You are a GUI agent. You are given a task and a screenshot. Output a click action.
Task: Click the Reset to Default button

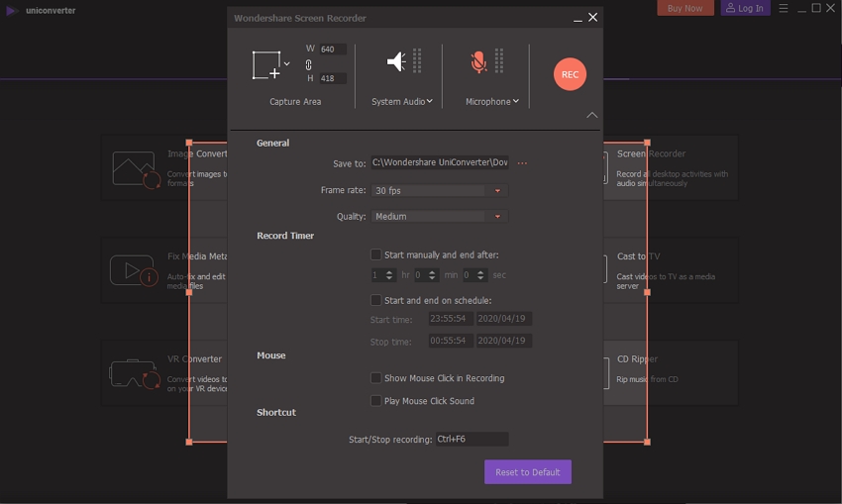tap(527, 472)
